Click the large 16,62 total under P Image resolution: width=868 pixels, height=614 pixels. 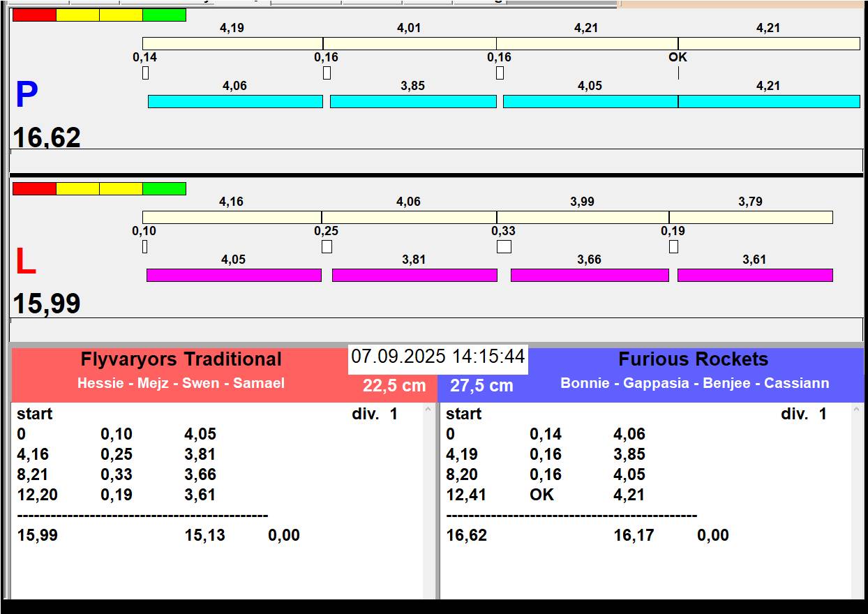coord(47,137)
